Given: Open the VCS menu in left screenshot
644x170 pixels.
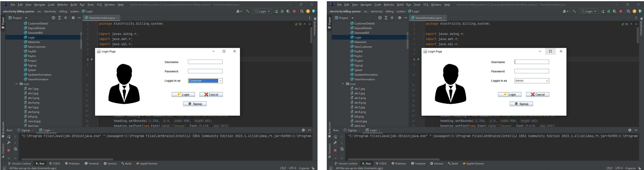Looking at the screenshot, I should click(99, 5).
